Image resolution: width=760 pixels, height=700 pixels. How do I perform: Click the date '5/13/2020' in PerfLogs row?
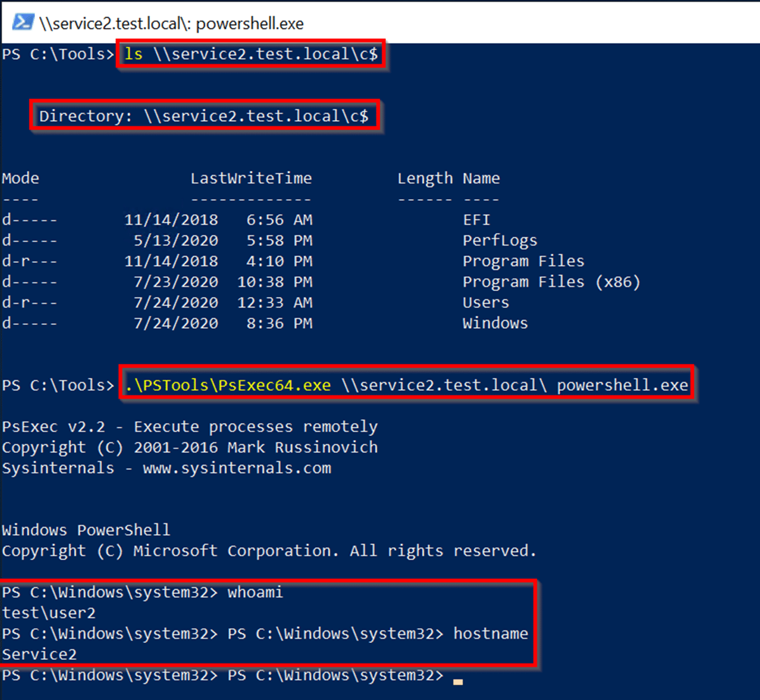176,241
